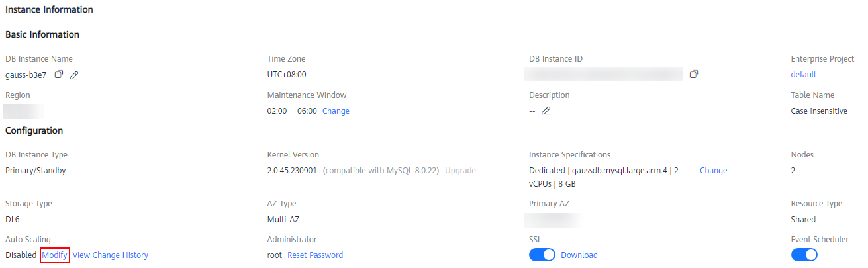Click the Basic Information section heading
The image size is (868, 268).
click(x=42, y=34)
